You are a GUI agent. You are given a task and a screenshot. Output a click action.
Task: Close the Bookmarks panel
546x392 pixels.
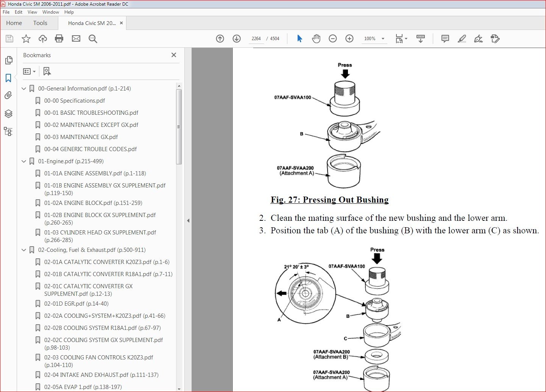coord(174,55)
